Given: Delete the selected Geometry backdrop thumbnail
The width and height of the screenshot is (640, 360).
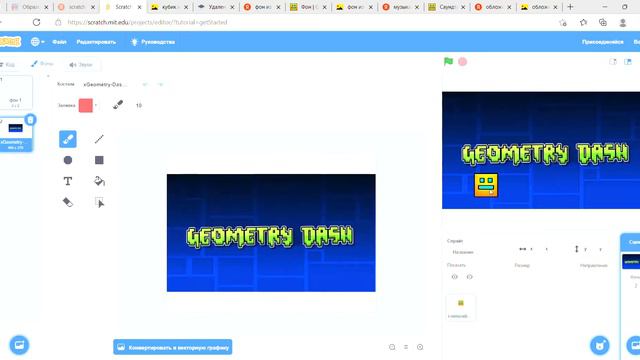Looking at the screenshot, I should [30, 120].
